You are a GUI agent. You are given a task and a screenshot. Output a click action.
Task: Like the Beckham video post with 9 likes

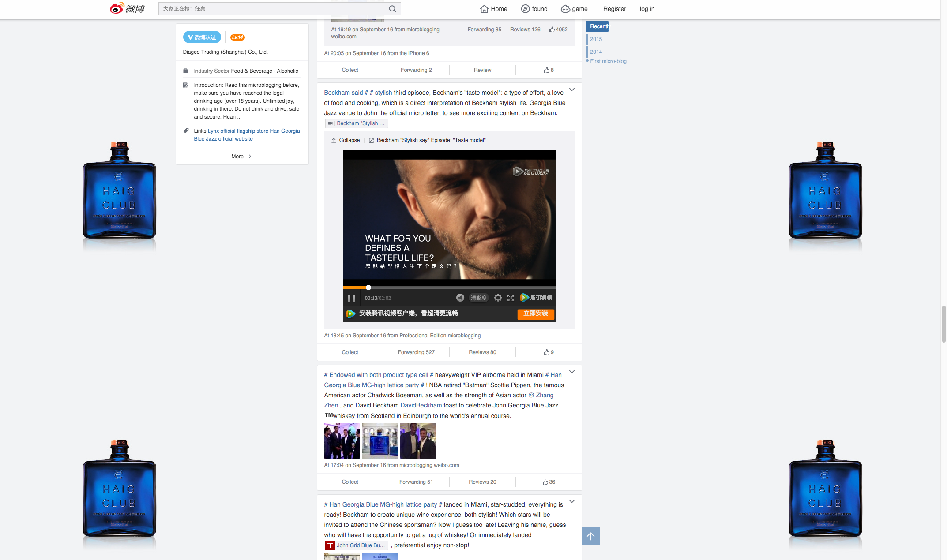tap(549, 352)
